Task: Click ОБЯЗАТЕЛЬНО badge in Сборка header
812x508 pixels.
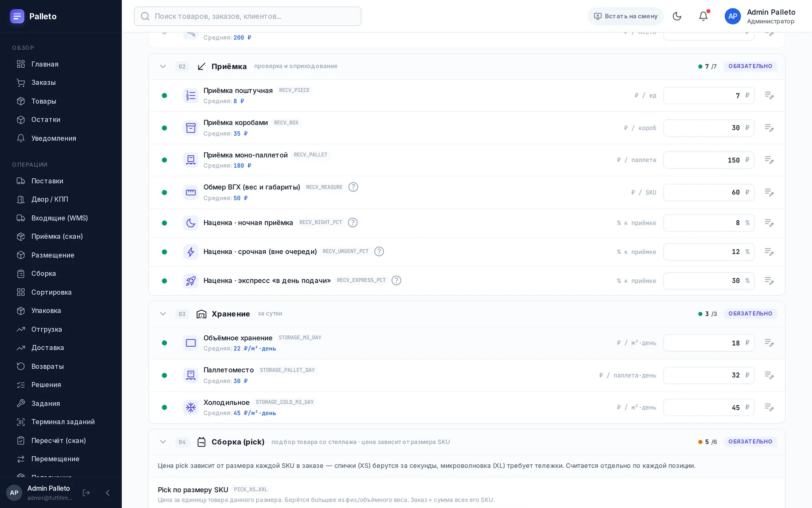Action: 750,442
